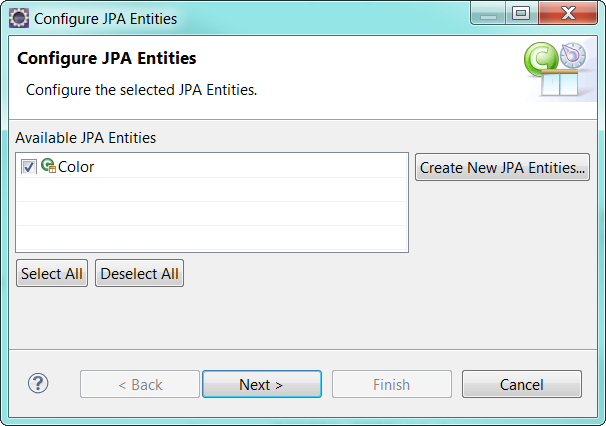Image resolution: width=606 pixels, height=426 pixels.
Task: Click the JPA entity icon beside Color
Action: coord(48,167)
